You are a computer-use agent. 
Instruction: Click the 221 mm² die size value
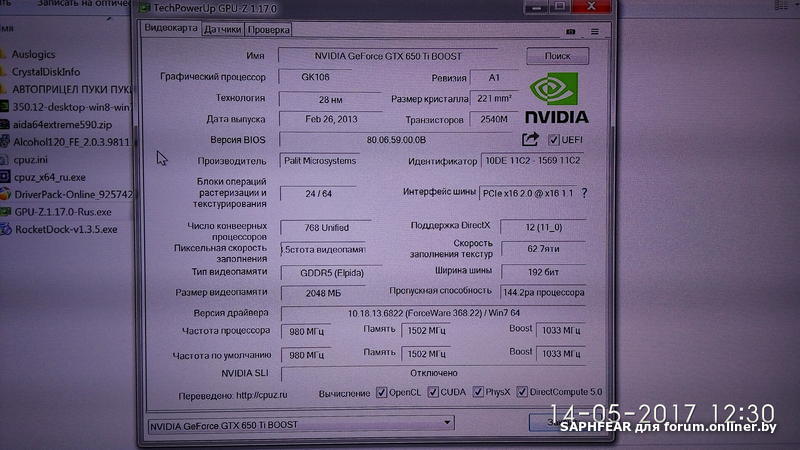tap(494, 98)
